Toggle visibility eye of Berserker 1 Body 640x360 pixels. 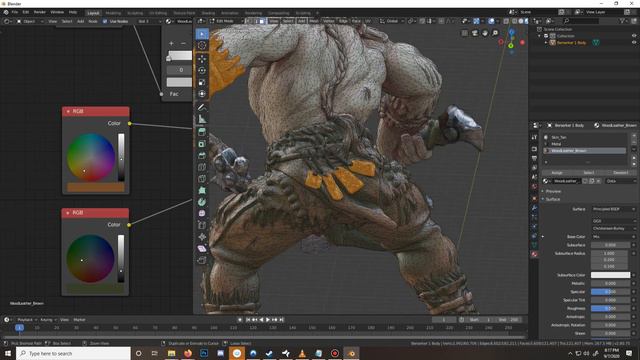[x=634, y=42]
